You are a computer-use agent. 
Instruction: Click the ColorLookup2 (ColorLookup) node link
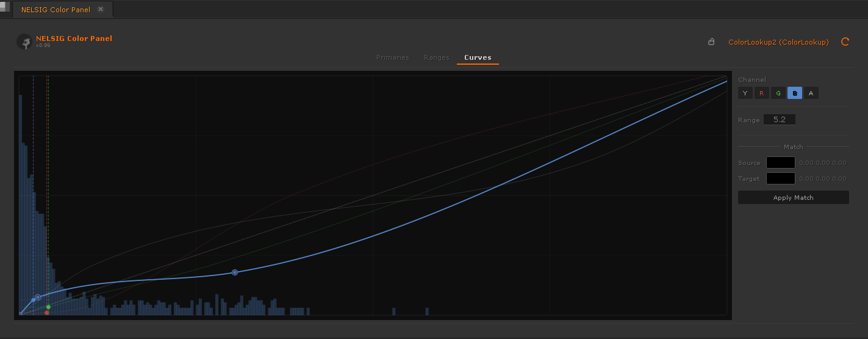[x=778, y=42]
